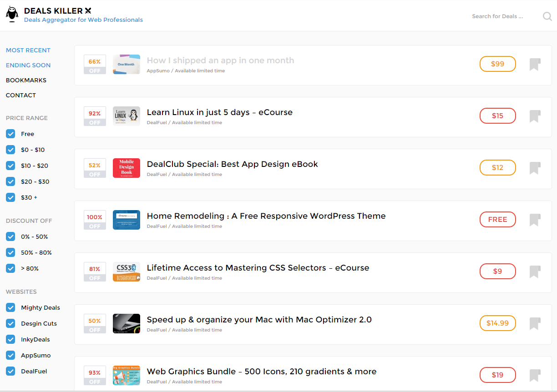Image resolution: width=557 pixels, height=392 pixels.
Task: Toggle the $30 + price filter
Action: point(10,197)
